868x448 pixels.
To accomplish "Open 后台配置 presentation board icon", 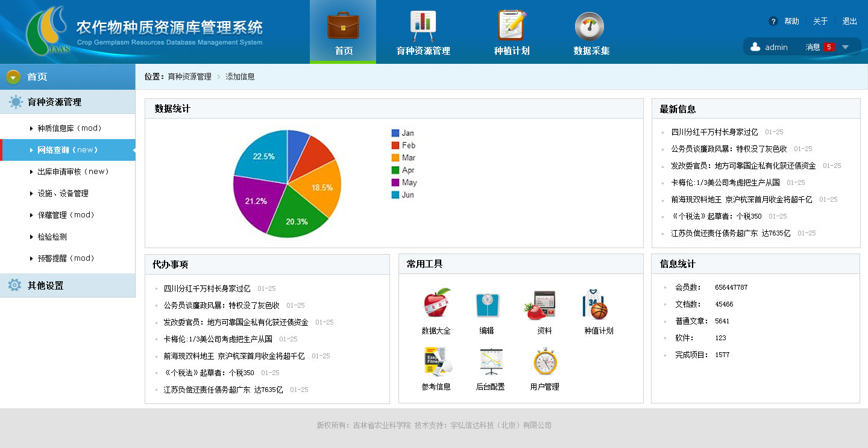I will pyautogui.click(x=490, y=361).
